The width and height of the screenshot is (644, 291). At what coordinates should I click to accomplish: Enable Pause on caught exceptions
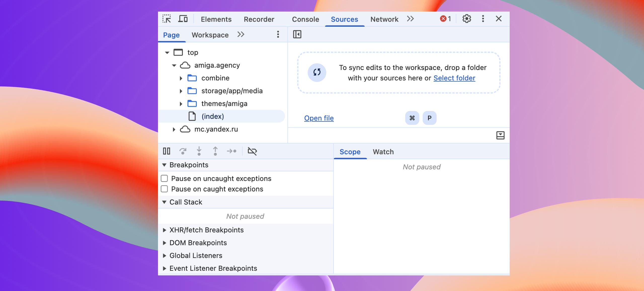click(164, 189)
